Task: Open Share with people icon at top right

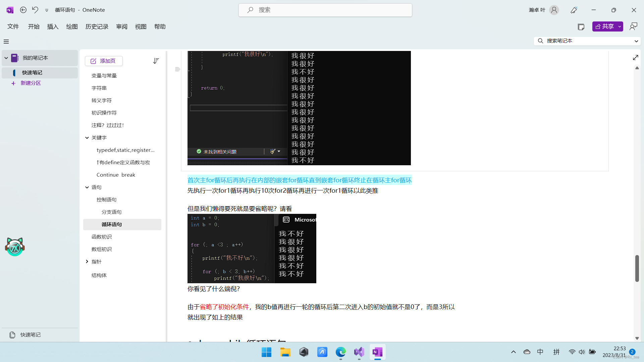Action: [x=633, y=26]
